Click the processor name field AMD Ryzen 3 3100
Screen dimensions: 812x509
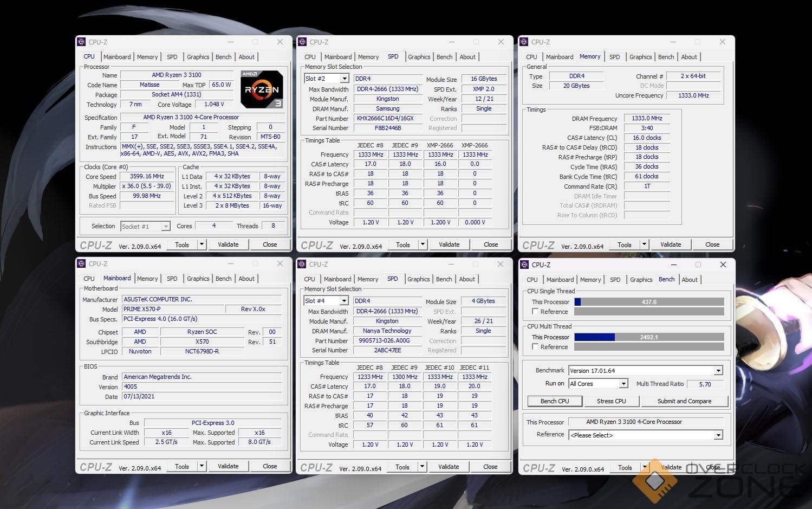click(x=177, y=75)
